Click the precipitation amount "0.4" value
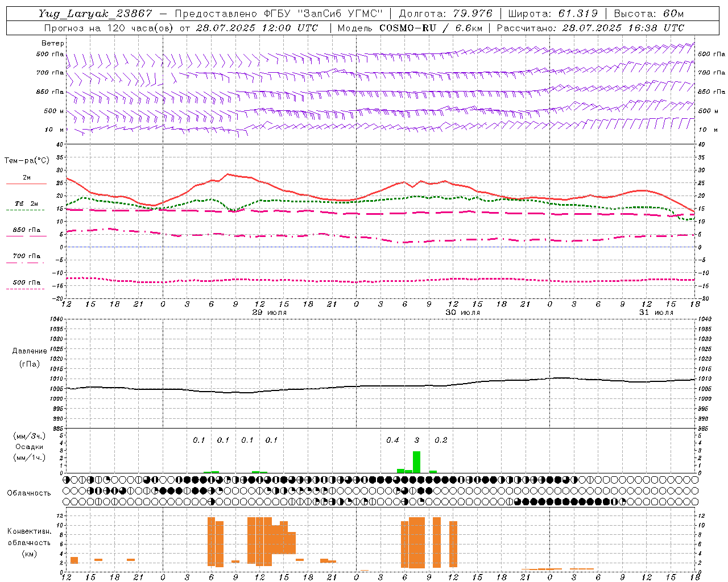 pyautogui.click(x=392, y=440)
